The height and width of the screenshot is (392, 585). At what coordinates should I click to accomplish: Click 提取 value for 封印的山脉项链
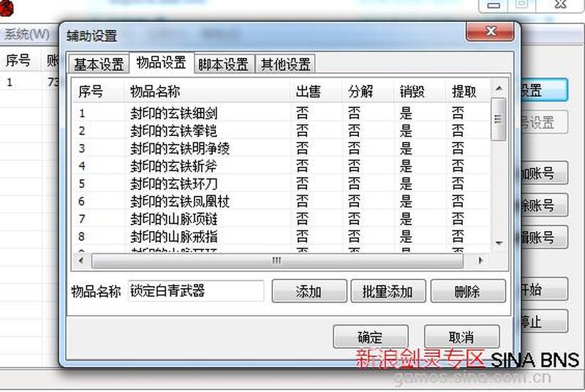[x=458, y=219]
